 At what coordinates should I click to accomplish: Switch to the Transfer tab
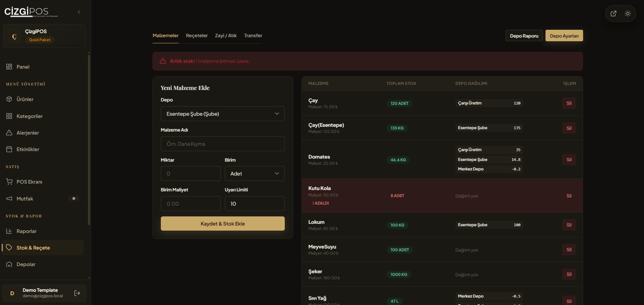coord(253,36)
